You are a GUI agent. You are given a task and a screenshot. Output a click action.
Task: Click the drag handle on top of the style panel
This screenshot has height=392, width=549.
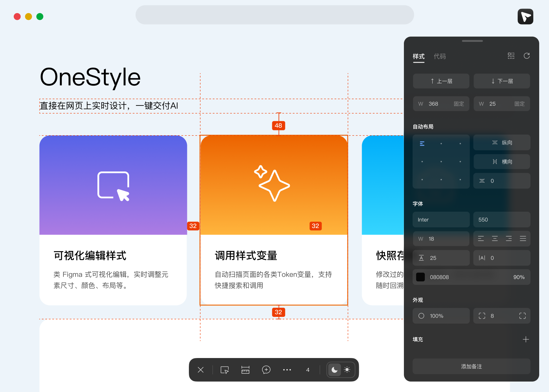[x=473, y=41]
